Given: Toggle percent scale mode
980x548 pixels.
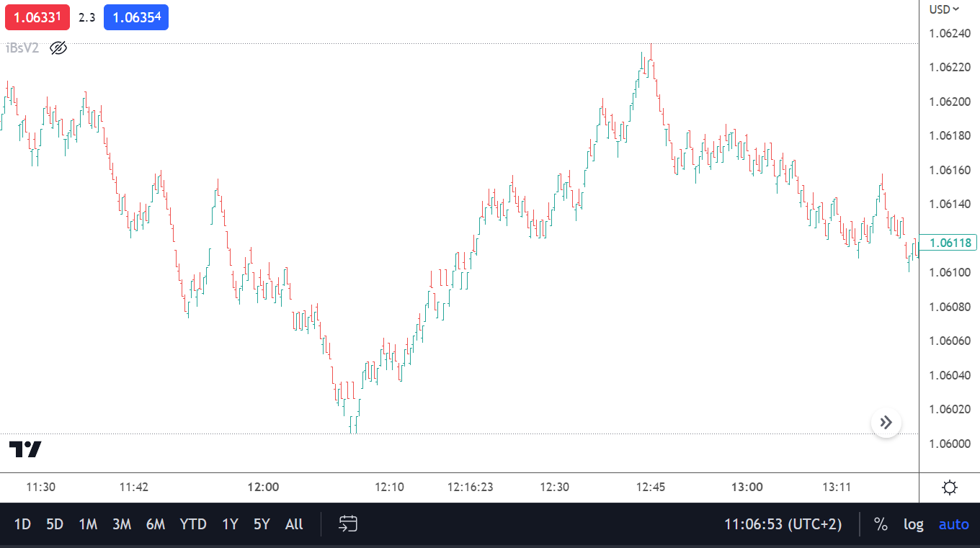Looking at the screenshot, I should (881, 524).
